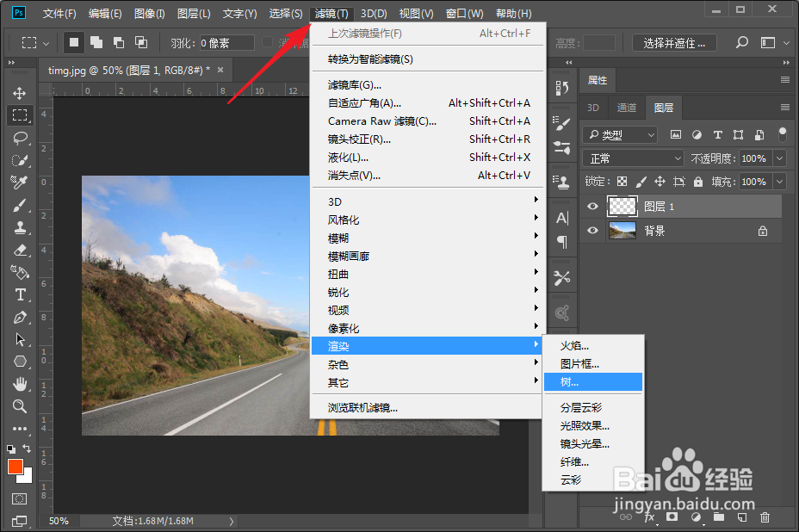Viewport: 799px width, 532px height.
Task: Expand the 扭曲 submenu
Action: pyautogui.click(x=428, y=274)
